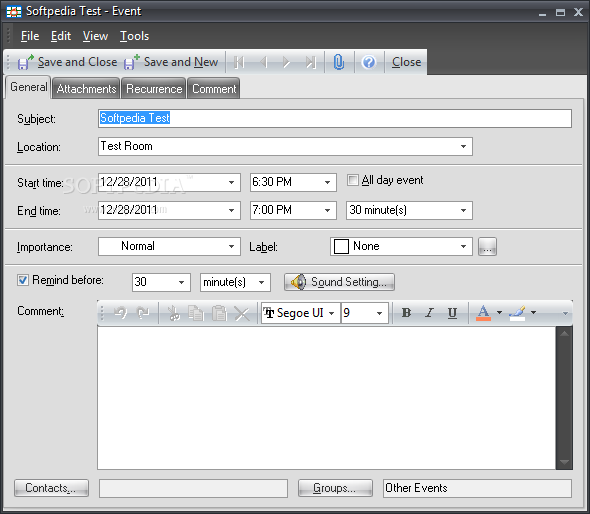Open the reminder minute(s) unit dropdown
The width and height of the screenshot is (590, 514).
pos(262,282)
